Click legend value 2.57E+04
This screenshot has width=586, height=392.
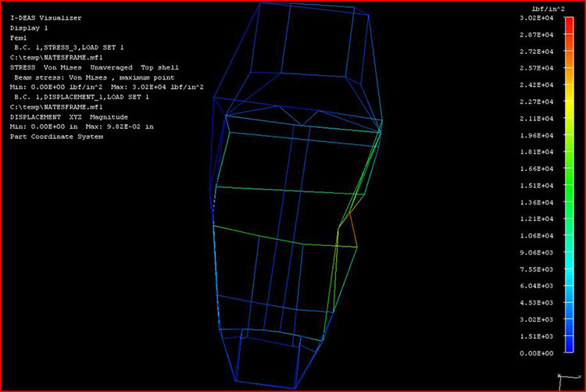click(x=536, y=68)
